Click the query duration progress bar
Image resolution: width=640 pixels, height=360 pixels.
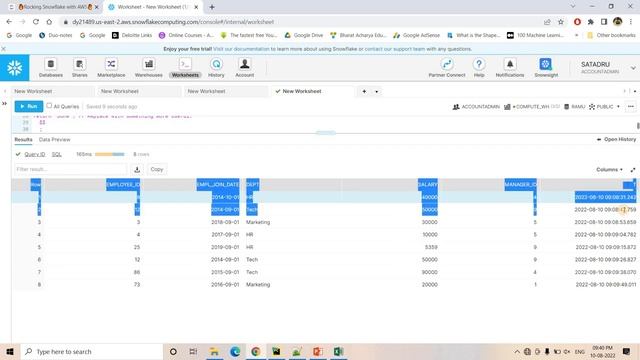110,154
